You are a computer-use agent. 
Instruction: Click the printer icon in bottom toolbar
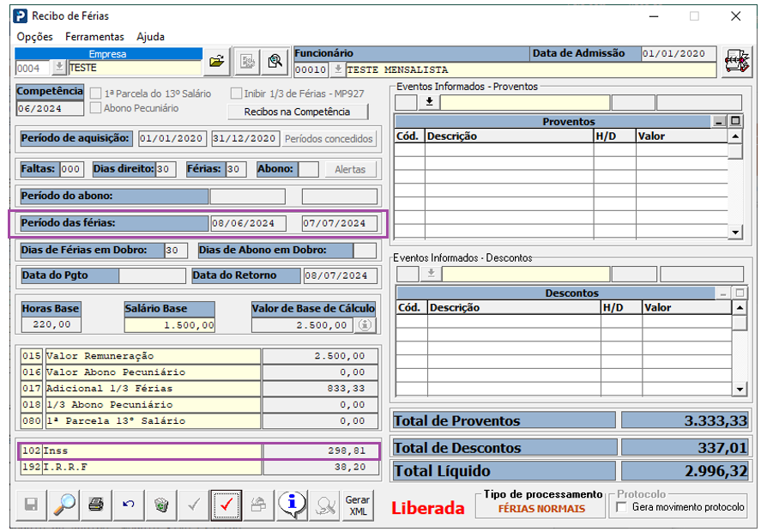coord(96,505)
